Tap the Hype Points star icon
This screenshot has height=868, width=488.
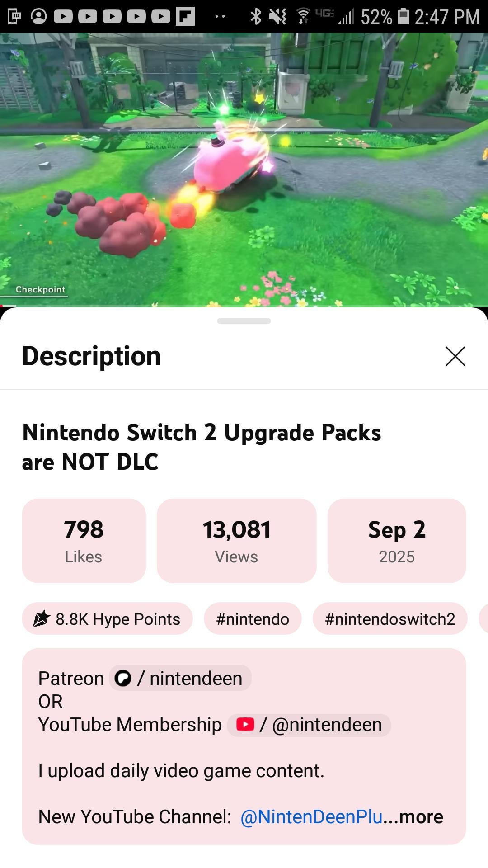(42, 618)
